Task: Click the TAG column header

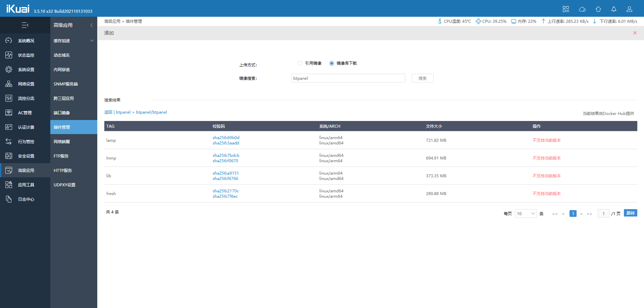Action: pos(110,126)
